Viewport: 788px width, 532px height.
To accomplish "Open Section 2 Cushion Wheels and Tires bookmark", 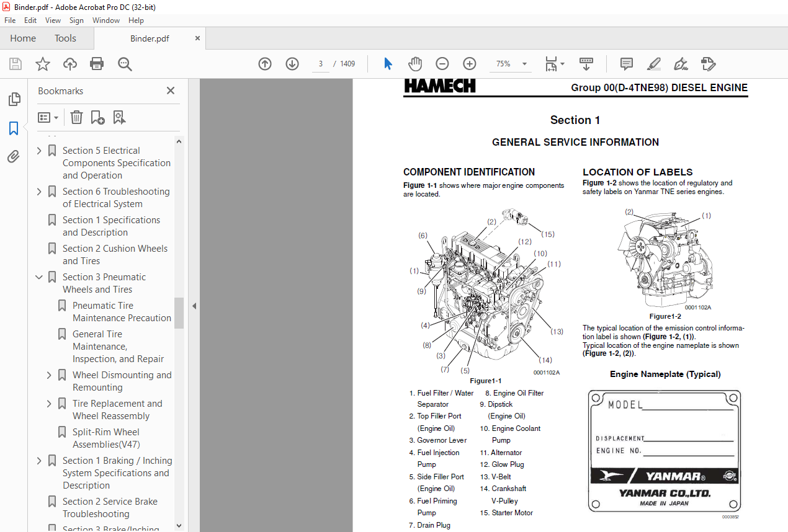I will [115, 255].
